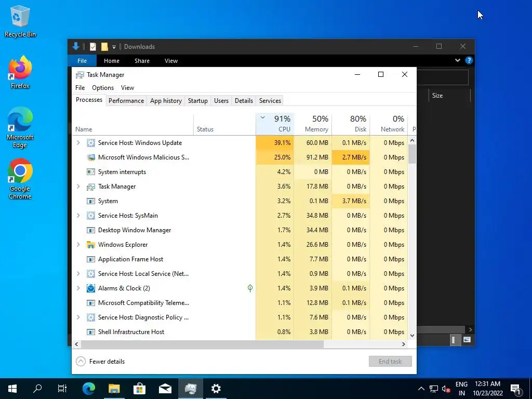Open File Explorer from the taskbar
The image size is (532, 399).
[x=114, y=389]
